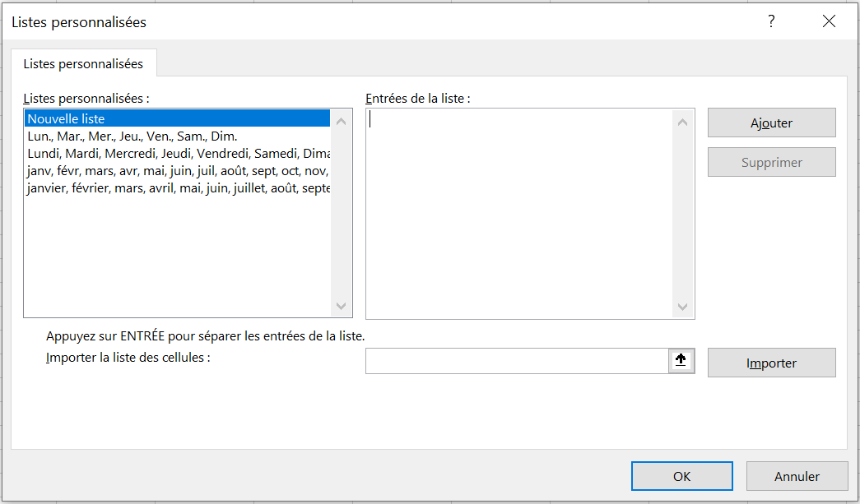Screen dimensions: 860x504
Task: Click the Importer button
Action: 772,363
